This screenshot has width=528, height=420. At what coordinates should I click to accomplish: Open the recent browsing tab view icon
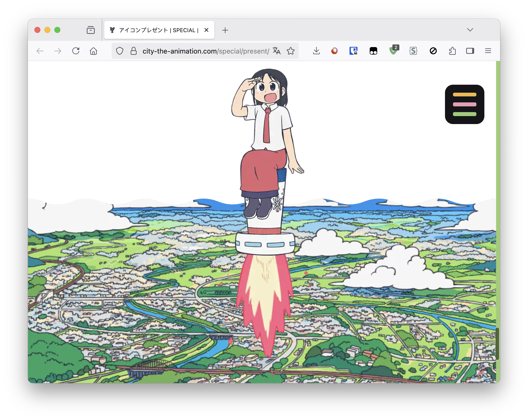(91, 30)
